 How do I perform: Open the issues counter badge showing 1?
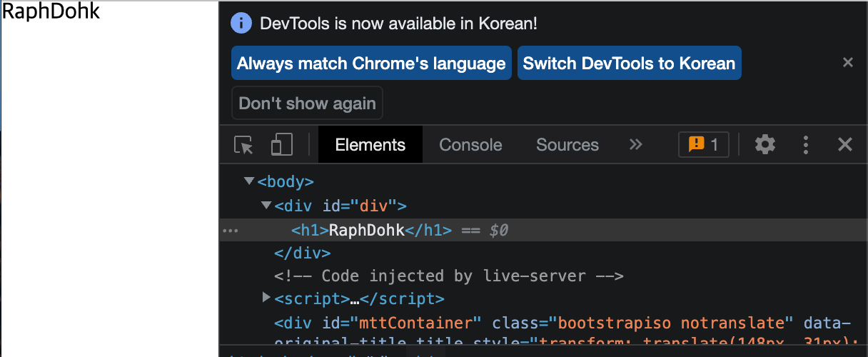(703, 145)
